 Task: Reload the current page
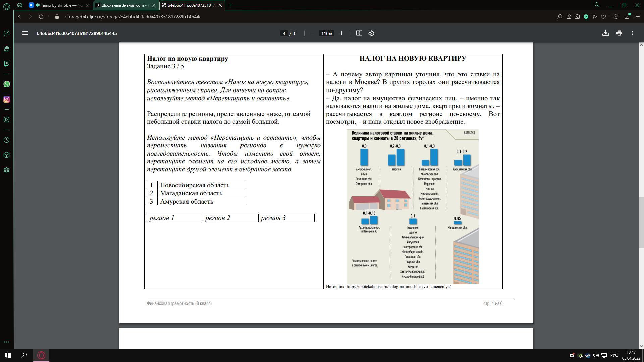(x=41, y=17)
